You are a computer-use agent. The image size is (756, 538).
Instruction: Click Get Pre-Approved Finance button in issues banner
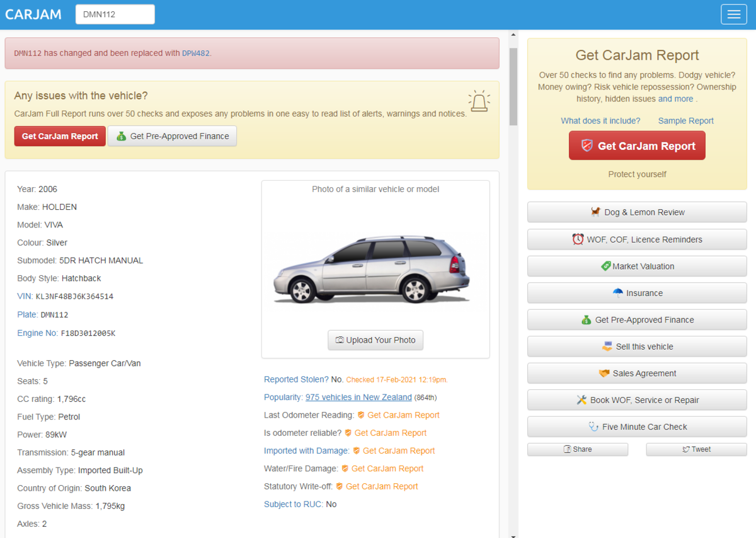click(172, 136)
